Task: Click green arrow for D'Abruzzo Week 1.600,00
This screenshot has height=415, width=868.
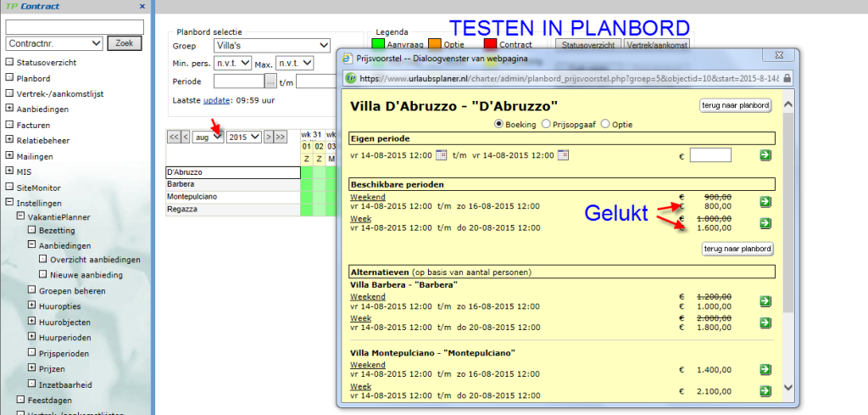Action: 765,223
